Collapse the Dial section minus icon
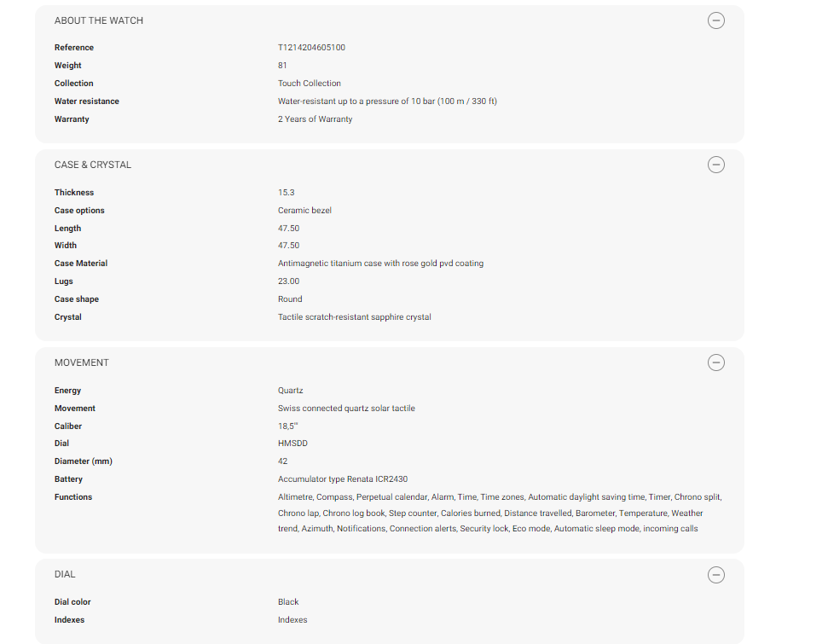 point(716,575)
